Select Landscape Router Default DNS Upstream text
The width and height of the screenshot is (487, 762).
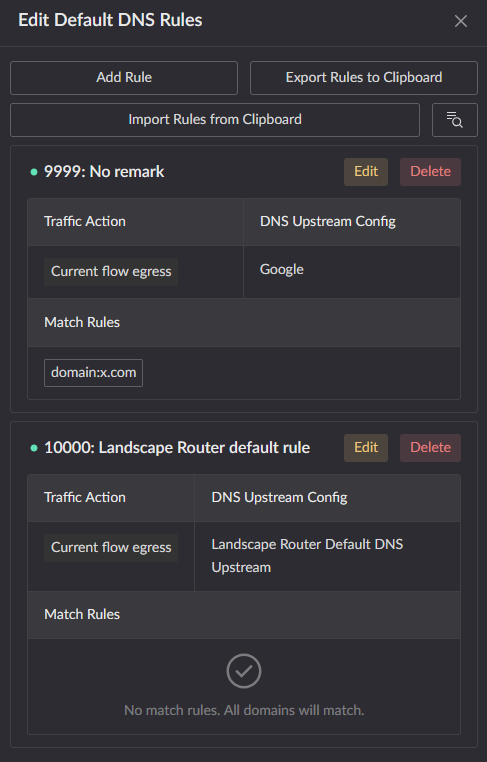click(307, 555)
